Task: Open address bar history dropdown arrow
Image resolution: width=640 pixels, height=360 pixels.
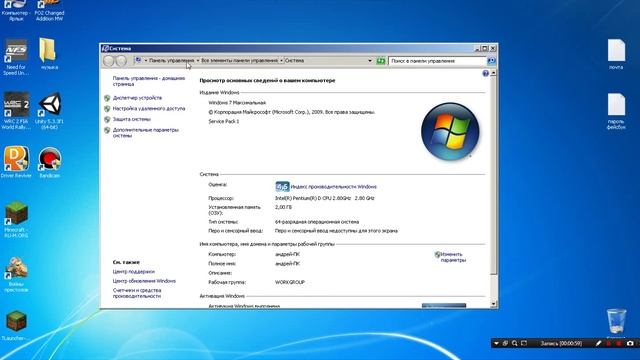Action: point(370,61)
